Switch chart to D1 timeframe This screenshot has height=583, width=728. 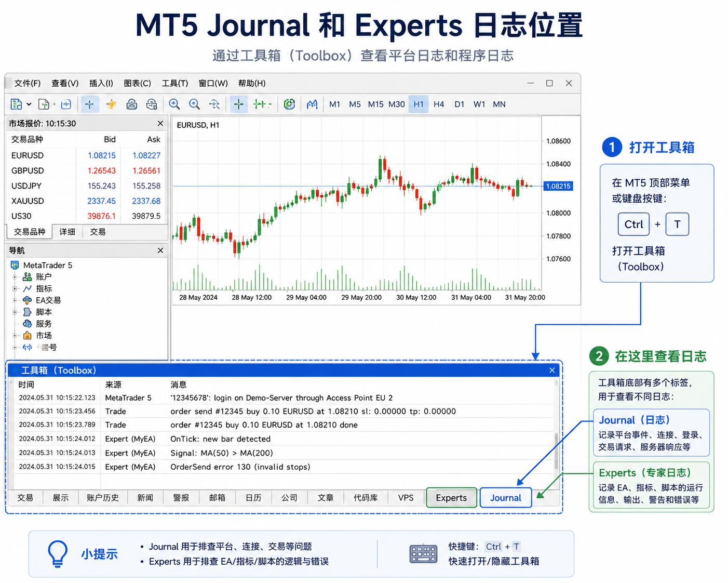(x=460, y=104)
